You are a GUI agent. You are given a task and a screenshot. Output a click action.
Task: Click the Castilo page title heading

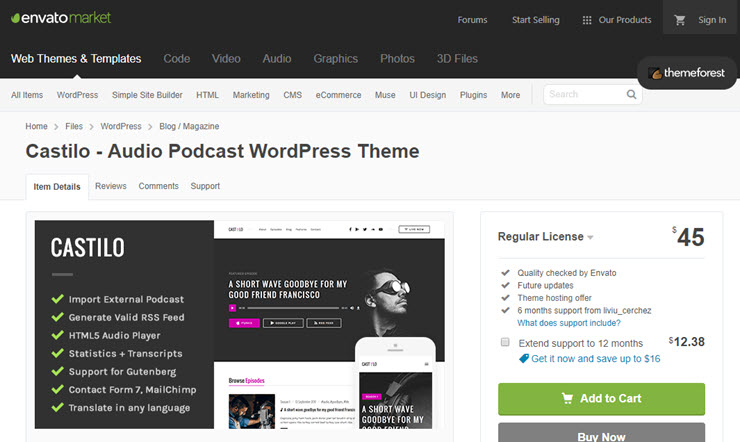tap(222, 151)
